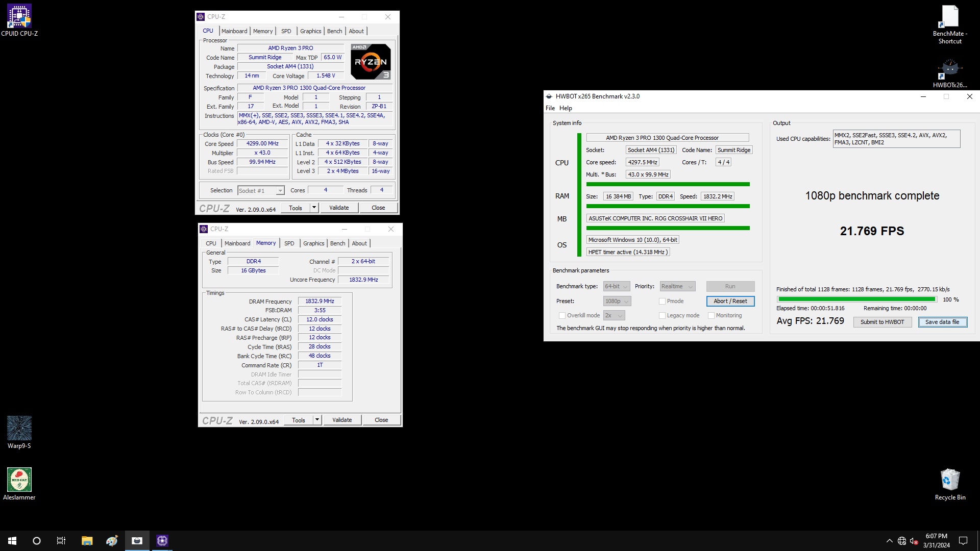Minimize the HWBOT x265 Benchmark window
The image size is (980, 551).
tap(923, 96)
